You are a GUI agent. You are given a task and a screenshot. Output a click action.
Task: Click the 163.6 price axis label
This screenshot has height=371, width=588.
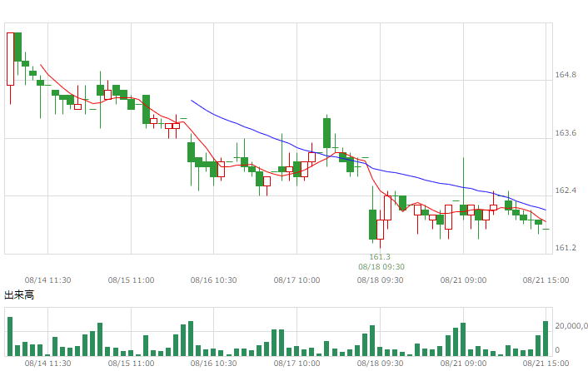566,133
